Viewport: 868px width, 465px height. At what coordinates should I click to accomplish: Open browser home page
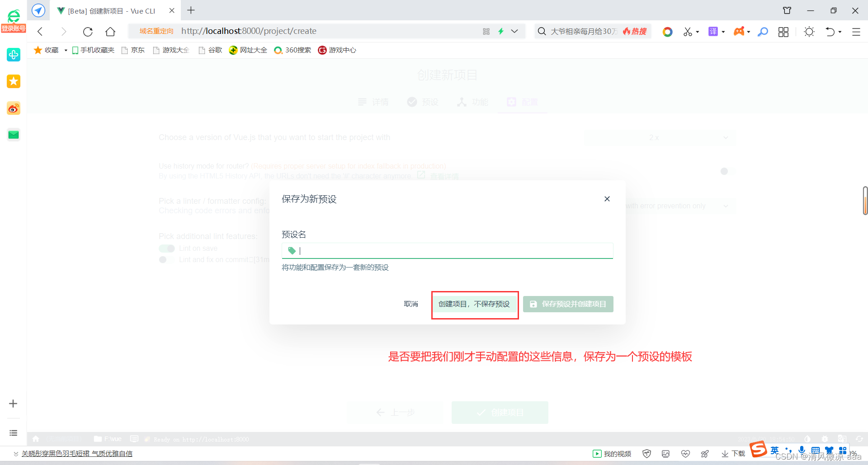[x=110, y=31]
